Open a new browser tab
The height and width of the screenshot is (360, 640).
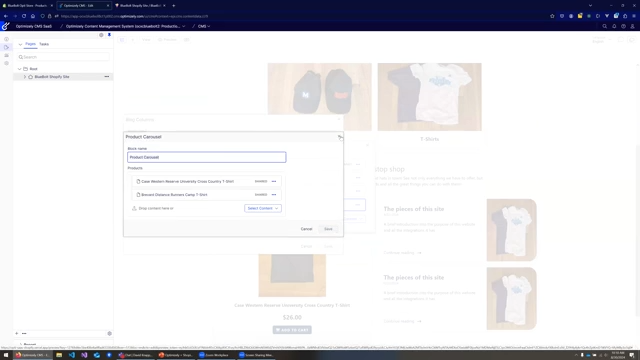pyautogui.click(x=173, y=6)
